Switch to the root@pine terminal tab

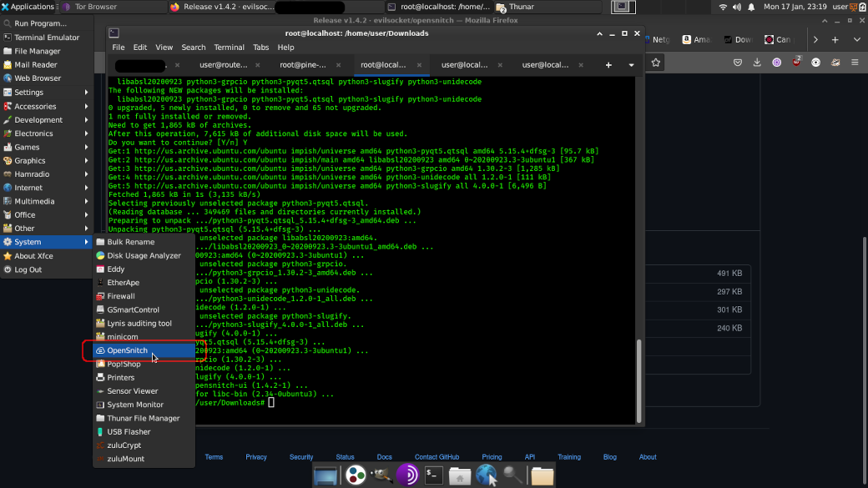[303, 65]
